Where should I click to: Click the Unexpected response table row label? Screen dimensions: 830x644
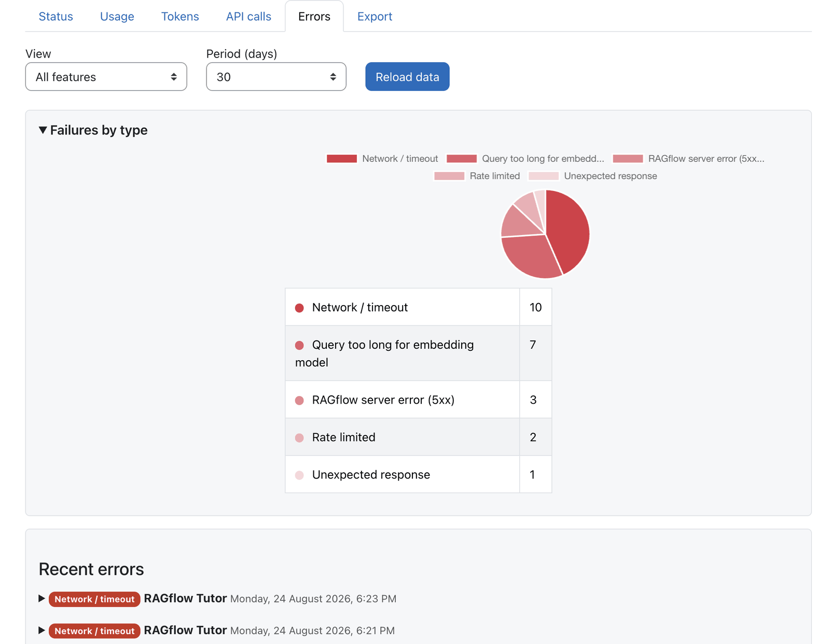pyautogui.click(x=371, y=474)
